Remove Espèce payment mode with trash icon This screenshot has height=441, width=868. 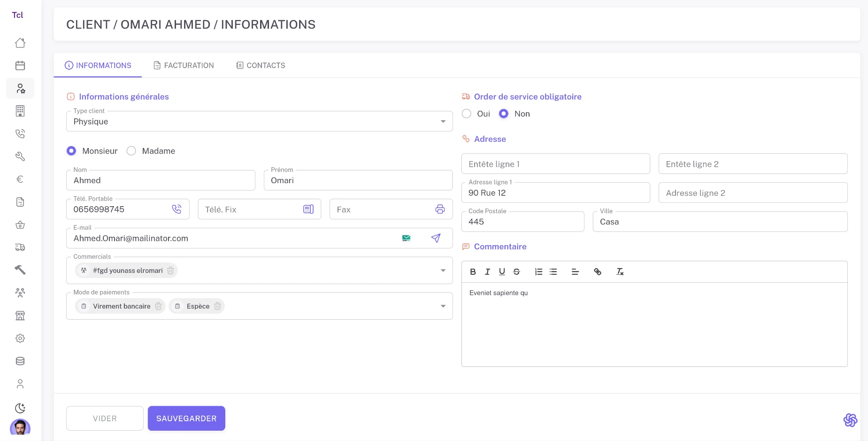click(217, 306)
